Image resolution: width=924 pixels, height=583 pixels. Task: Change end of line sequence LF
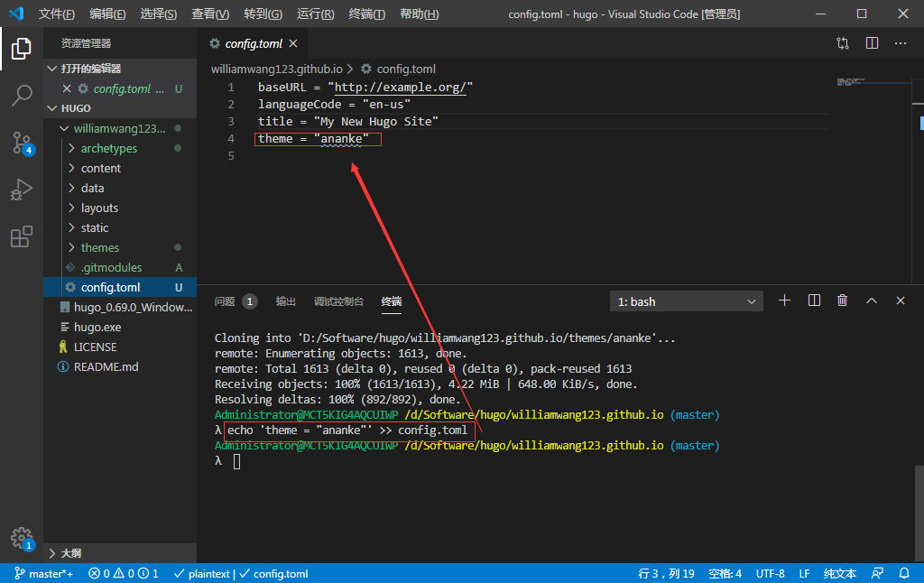tap(804, 574)
